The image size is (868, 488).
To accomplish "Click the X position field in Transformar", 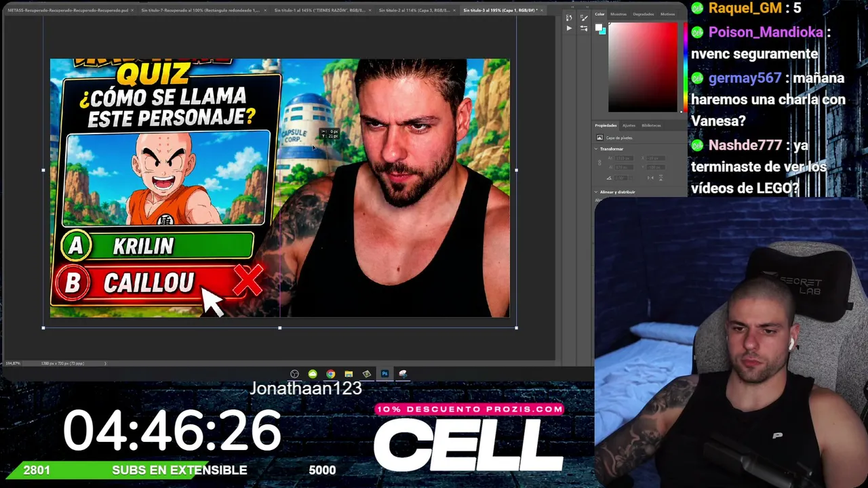I will pos(654,159).
